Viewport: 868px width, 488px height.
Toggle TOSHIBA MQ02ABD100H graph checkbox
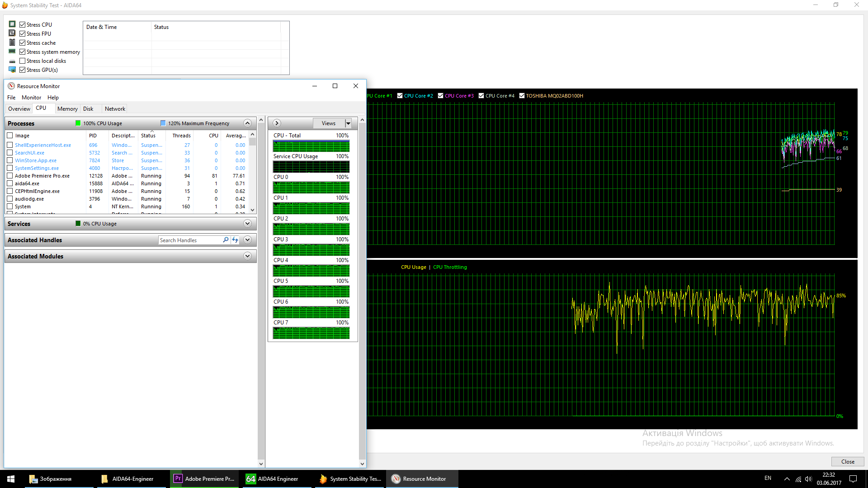(x=522, y=95)
